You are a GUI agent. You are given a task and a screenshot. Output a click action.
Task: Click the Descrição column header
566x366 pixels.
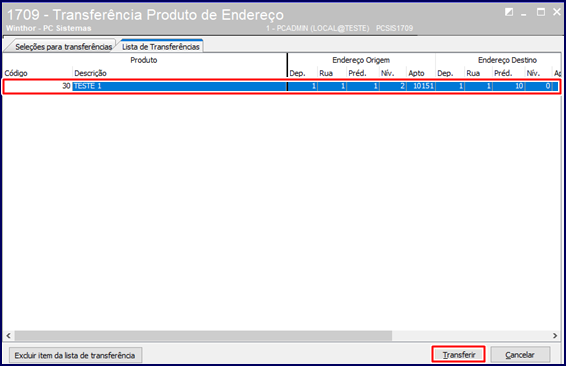pyautogui.click(x=179, y=73)
